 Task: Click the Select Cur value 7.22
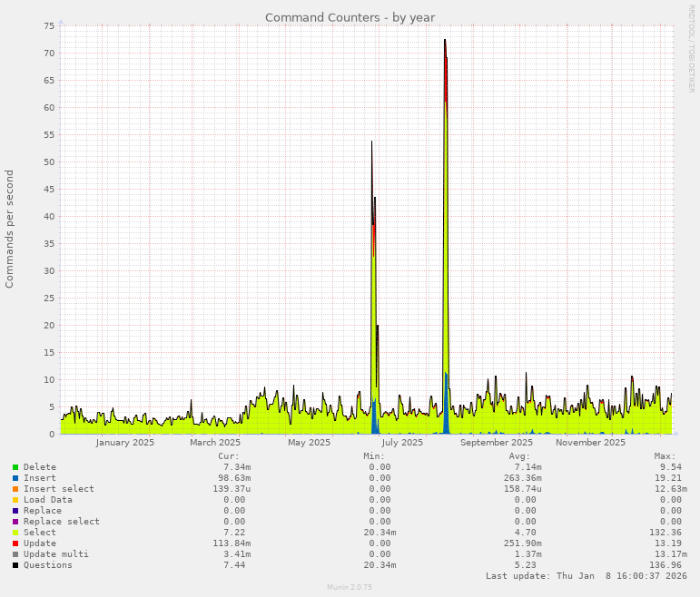tap(235, 533)
